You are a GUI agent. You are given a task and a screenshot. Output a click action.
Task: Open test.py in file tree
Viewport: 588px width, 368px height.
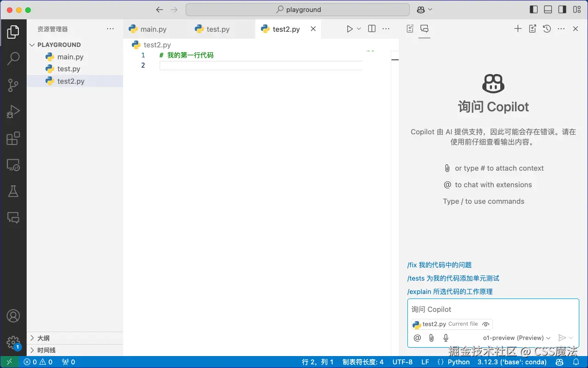[x=75, y=69]
